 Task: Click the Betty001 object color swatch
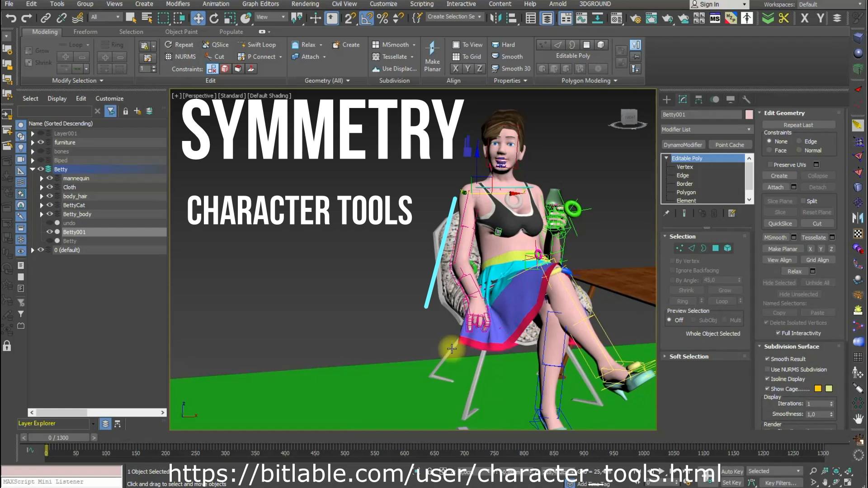pyautogui.click(x=749, y=115)
